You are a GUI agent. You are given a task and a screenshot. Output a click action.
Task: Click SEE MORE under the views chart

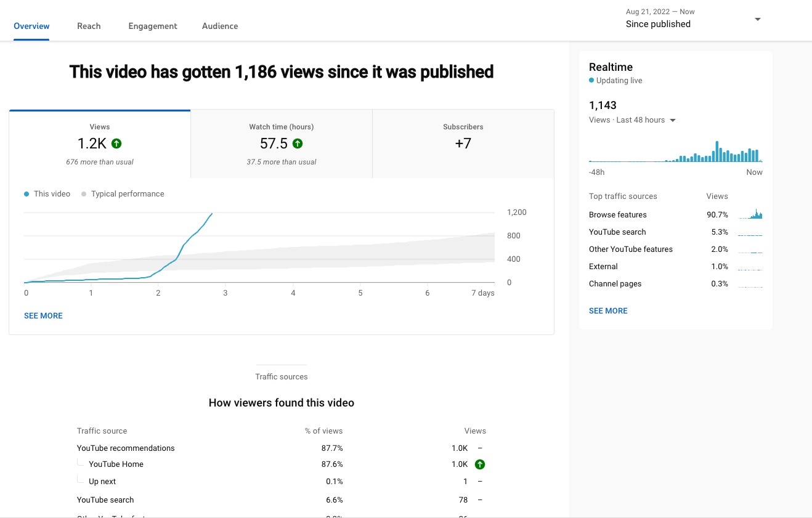[43, 315]
